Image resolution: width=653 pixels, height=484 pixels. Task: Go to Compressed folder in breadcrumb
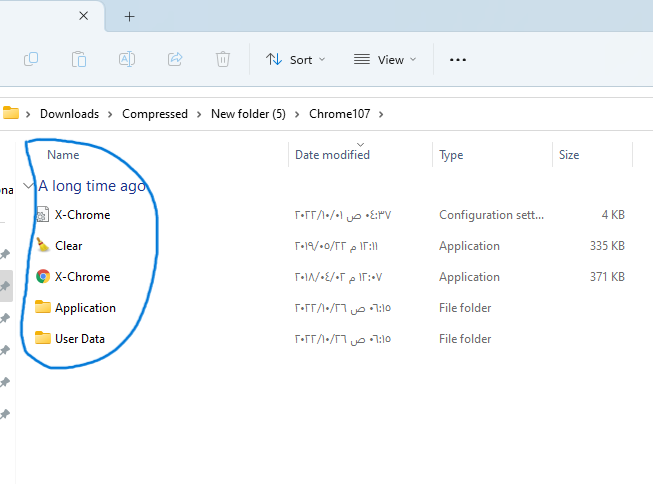[155, 114]
